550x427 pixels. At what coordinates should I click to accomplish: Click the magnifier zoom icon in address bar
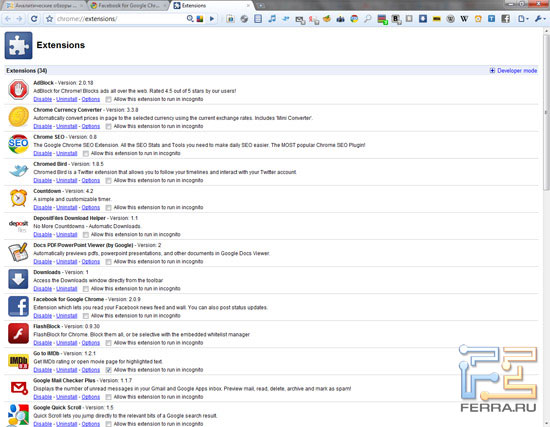pos(190,19)
